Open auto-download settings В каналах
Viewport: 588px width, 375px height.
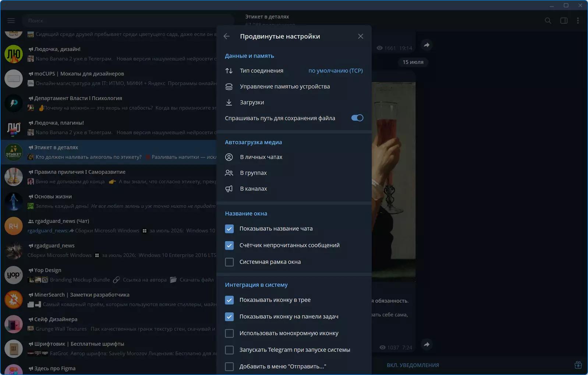click(294, 189)
